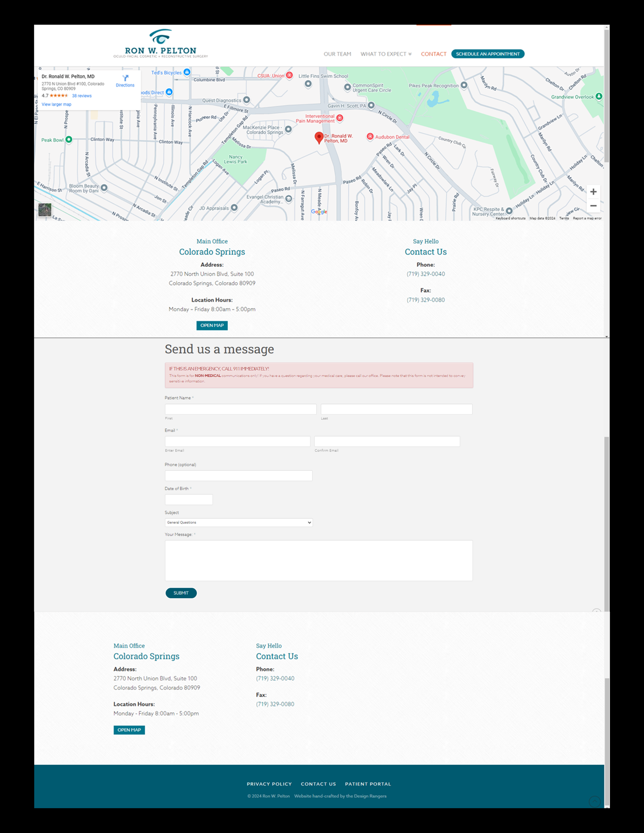The image size is (644, 833).
Task: Switch map to satellite view thumbnail
Action: (x=45, y=210)
